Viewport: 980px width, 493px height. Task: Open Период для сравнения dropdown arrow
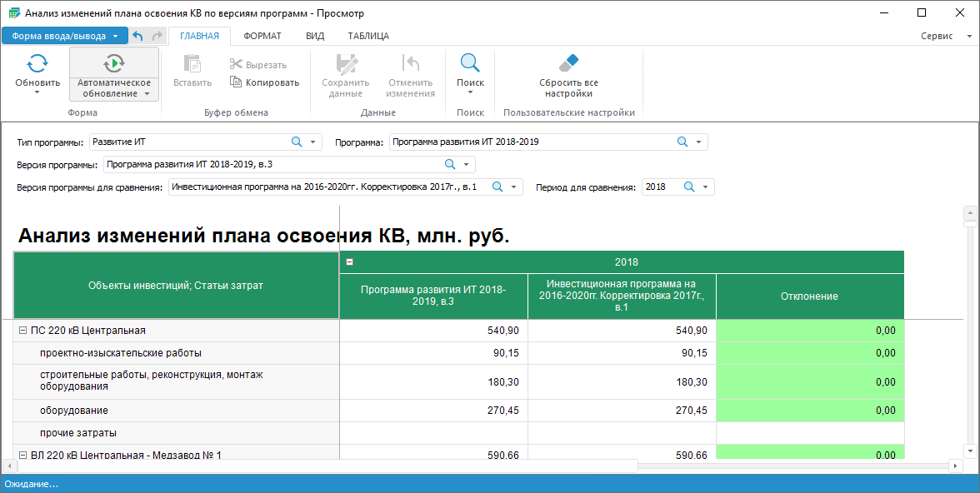[x=706, y=187]
